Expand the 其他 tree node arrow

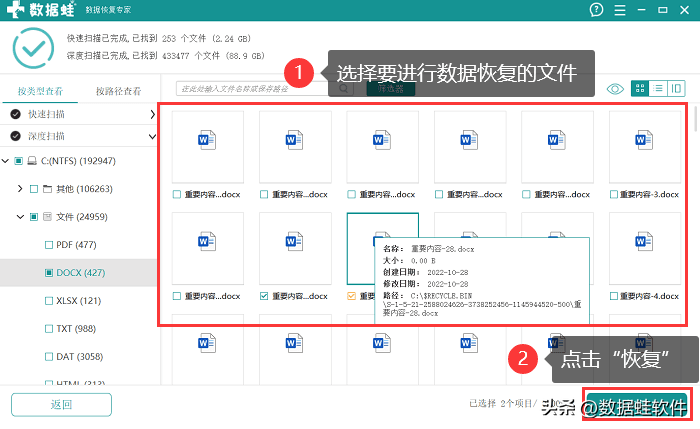[x=20, y=189]
